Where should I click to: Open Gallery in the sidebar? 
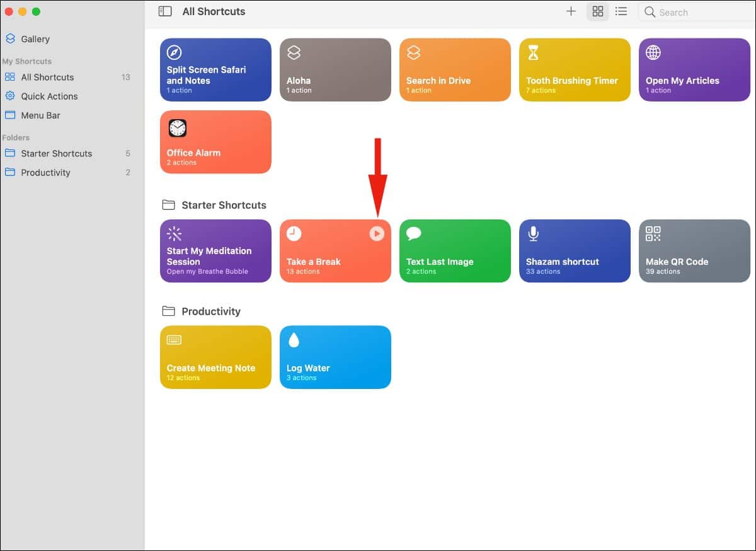35,39
